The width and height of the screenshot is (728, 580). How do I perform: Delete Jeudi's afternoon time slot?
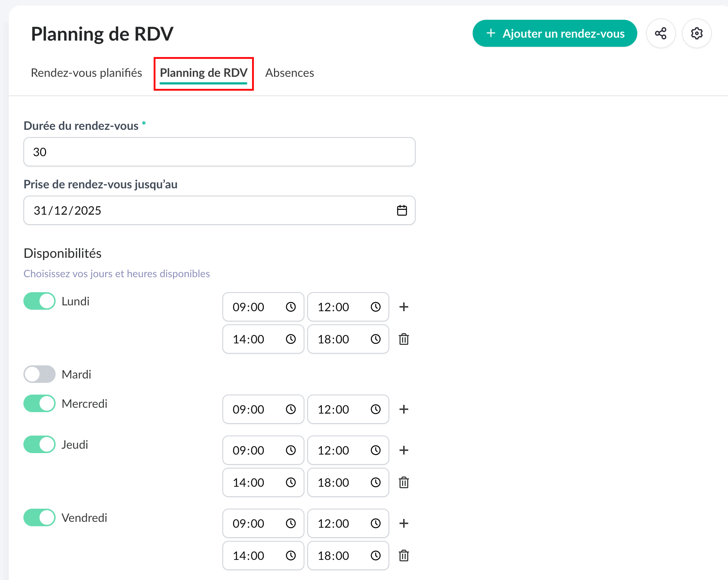click(404, 482)
